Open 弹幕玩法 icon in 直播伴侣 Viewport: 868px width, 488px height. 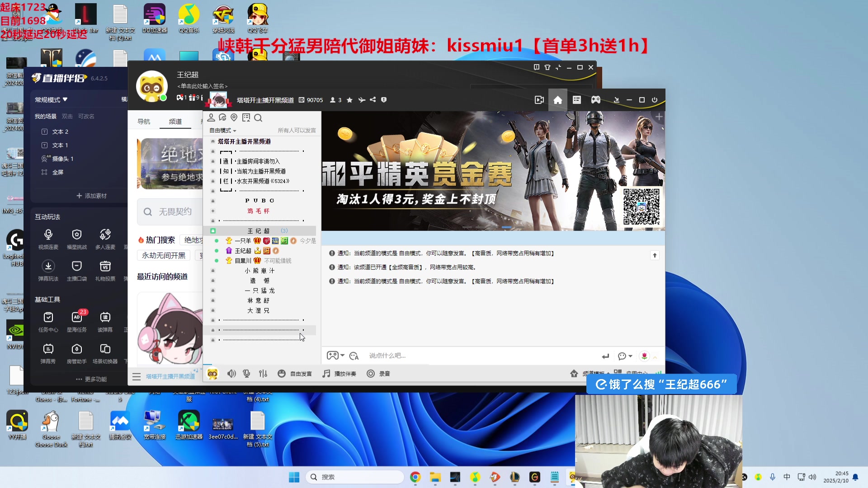pyautogui.click(x=48, y=271)
